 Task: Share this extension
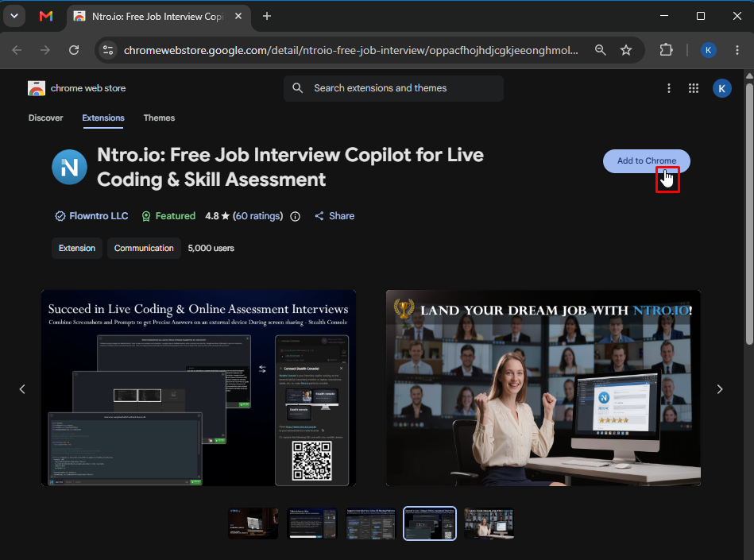tap(334, 216)
